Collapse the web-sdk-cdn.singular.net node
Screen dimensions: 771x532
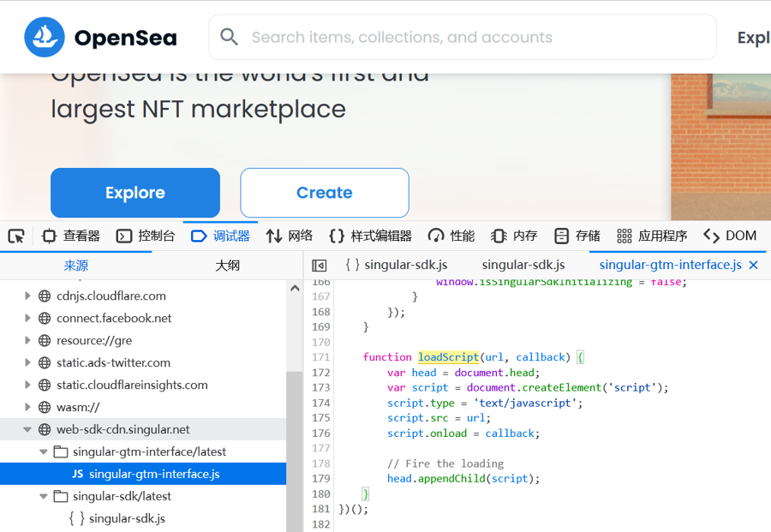click(x=27, y=429)
